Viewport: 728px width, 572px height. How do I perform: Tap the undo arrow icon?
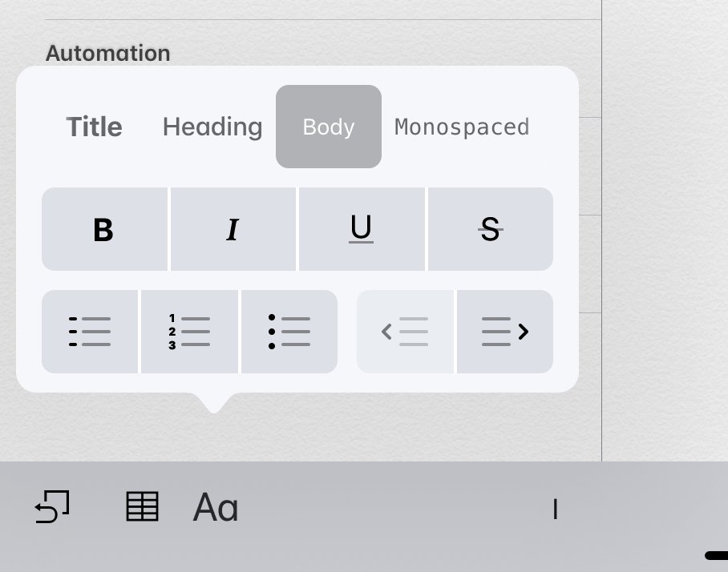tap(52, 506)
